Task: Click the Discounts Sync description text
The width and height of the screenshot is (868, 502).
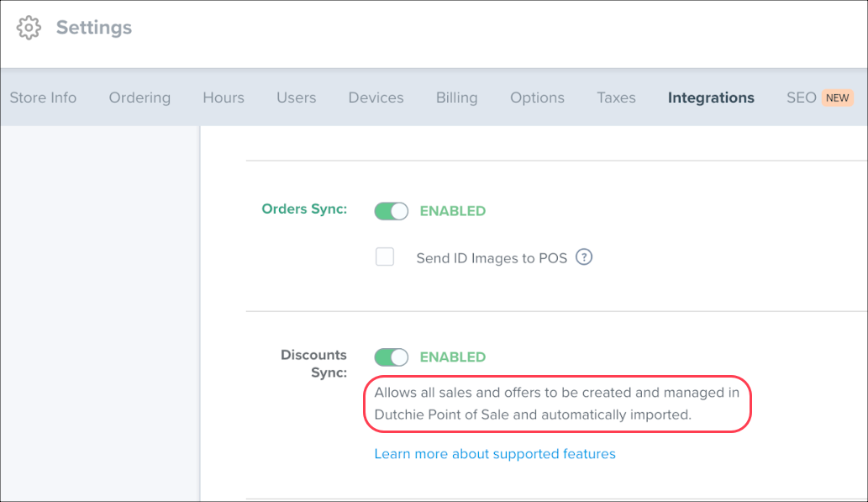Action: coord(557,404)
